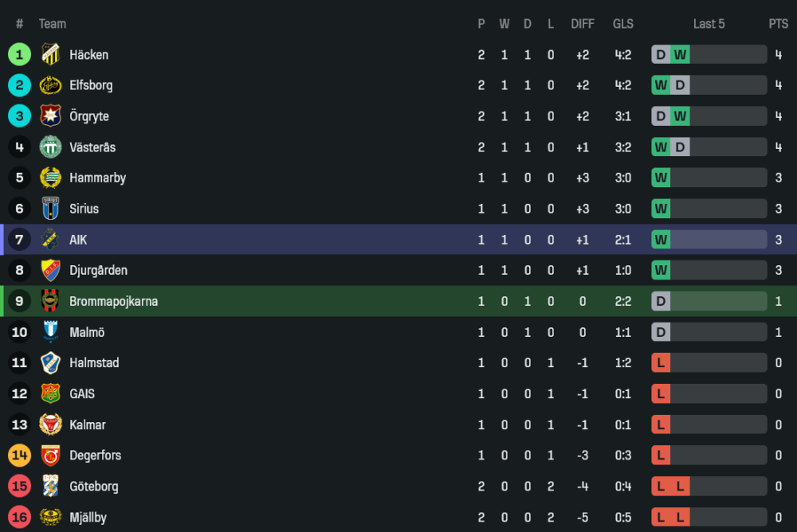Click the Häcken club crest icon
Screen dimensions: 797x532
click(x=50, y=54)
